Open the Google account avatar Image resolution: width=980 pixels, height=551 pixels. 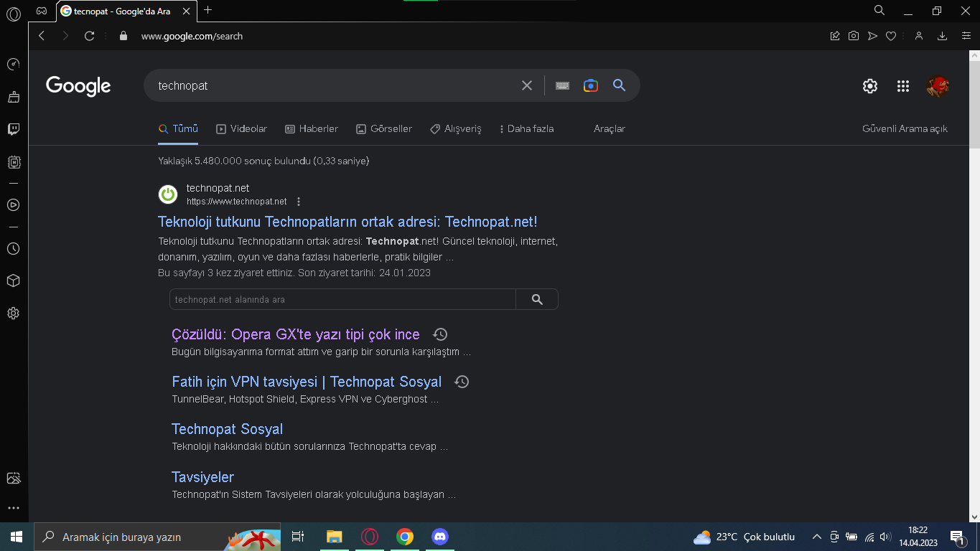[938, 86]
